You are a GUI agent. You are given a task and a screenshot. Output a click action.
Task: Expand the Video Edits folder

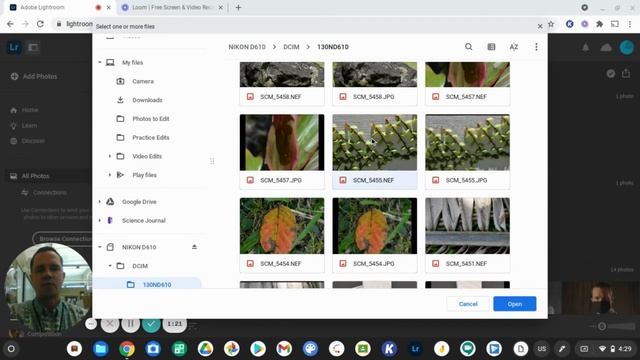[109, 156]
